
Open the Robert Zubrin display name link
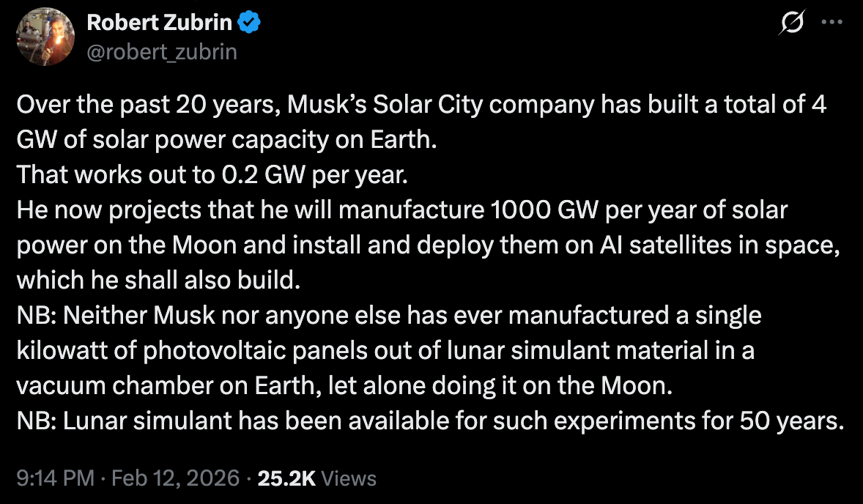[160, 23]
